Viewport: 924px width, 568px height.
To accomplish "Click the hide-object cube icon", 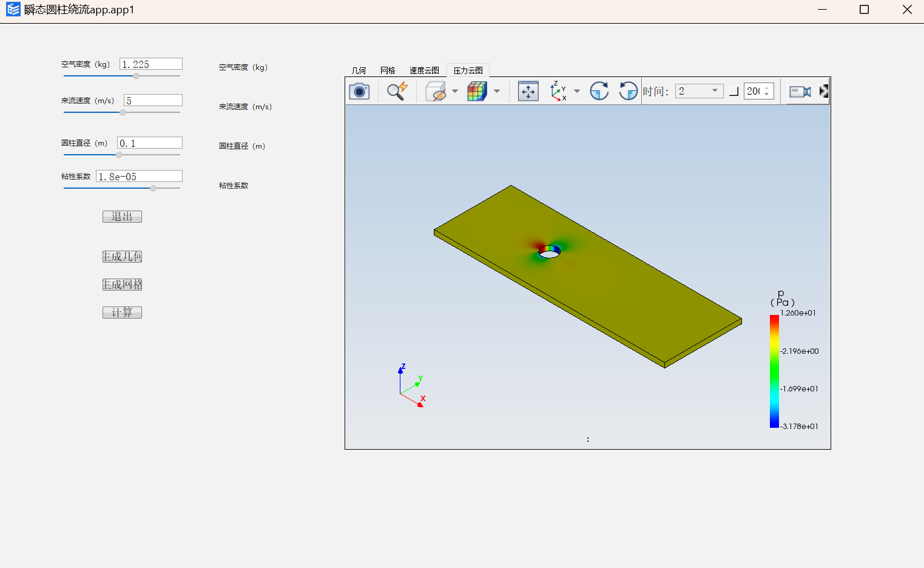I will [436, 92].
